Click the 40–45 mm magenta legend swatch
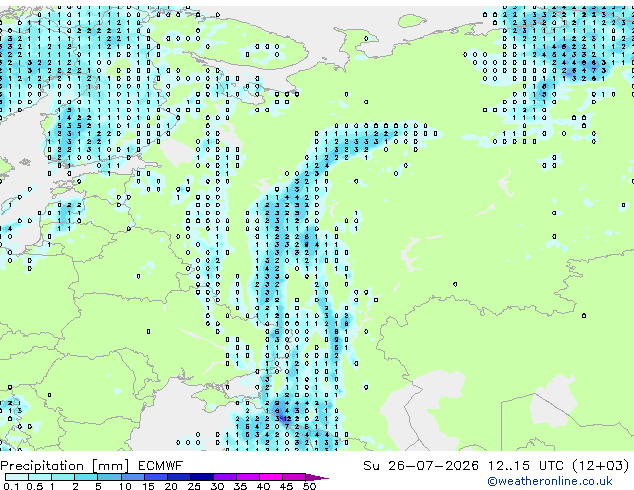The height and width of the screenshot is (490, 634). (x=271, y=477)
